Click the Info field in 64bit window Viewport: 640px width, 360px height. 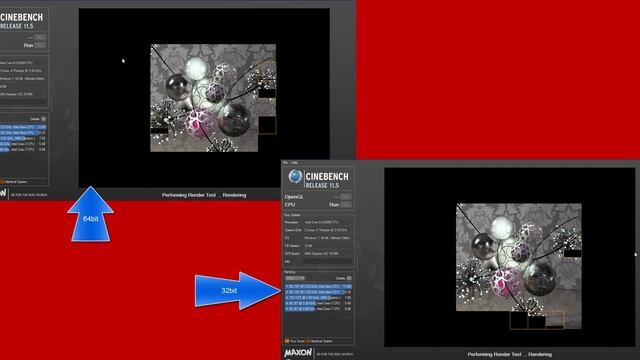(23, 102)
